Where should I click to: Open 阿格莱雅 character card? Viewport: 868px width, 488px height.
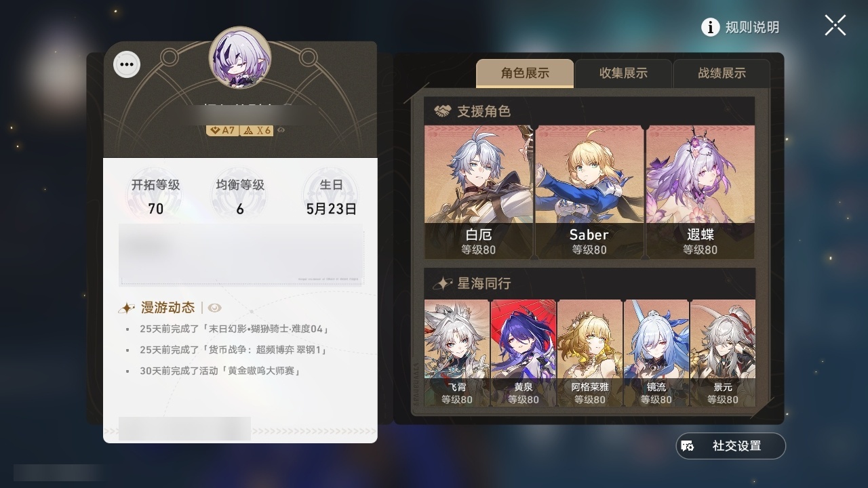click(x=590, y=353)
